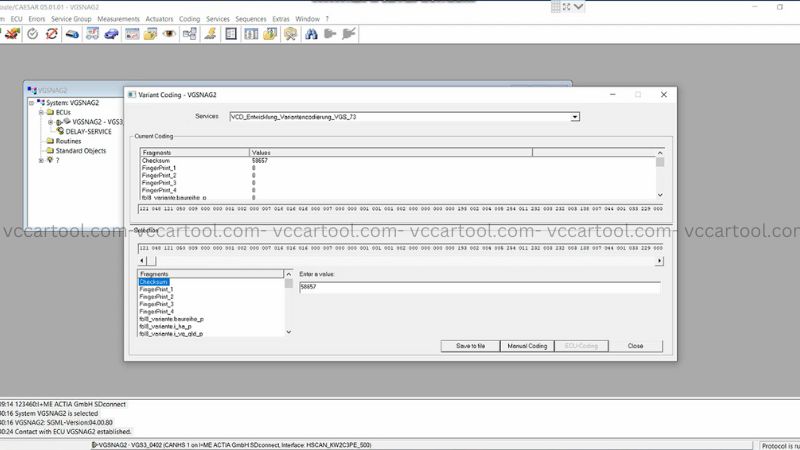
Task: Click the connected boxes network toolbar icon
Action: point(190,34)
